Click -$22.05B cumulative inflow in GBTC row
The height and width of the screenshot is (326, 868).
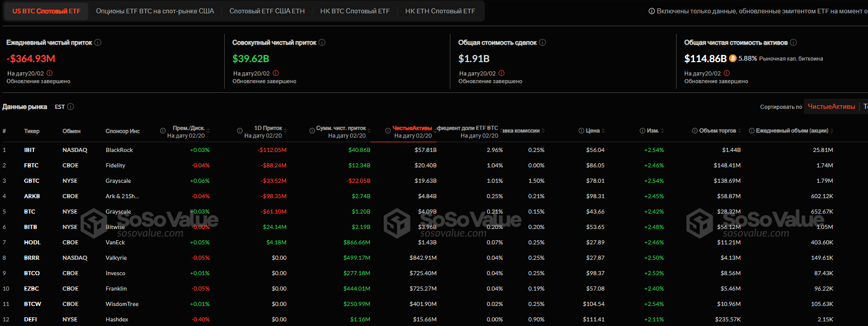[x=358, y=181]
